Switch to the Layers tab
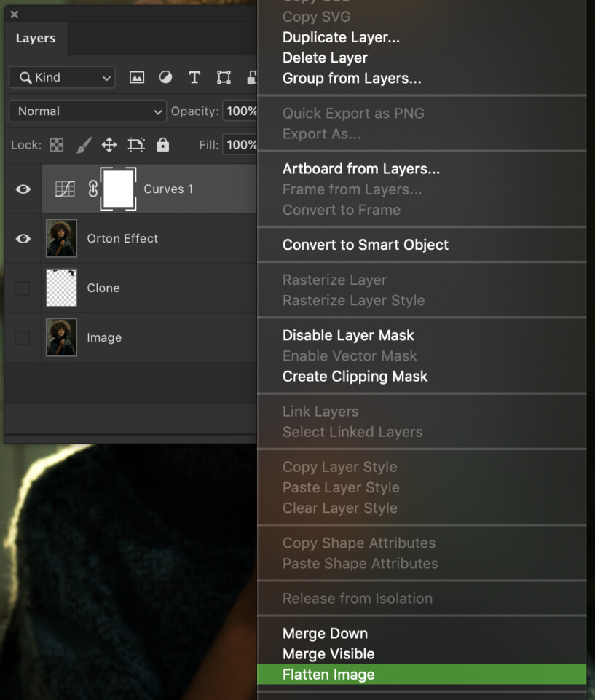Image resolution: width=595 pixels, height=700 pixels. tap(35, 38)
